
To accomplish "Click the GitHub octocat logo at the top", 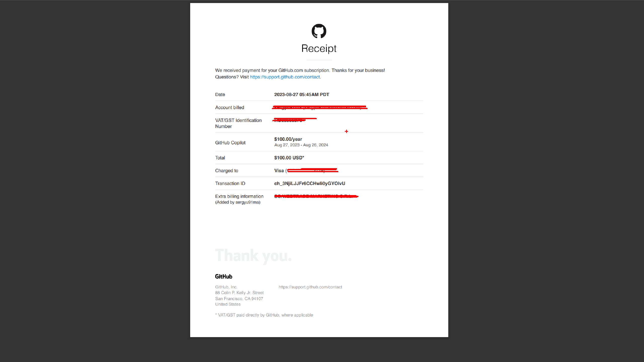I will click(319, 31).
